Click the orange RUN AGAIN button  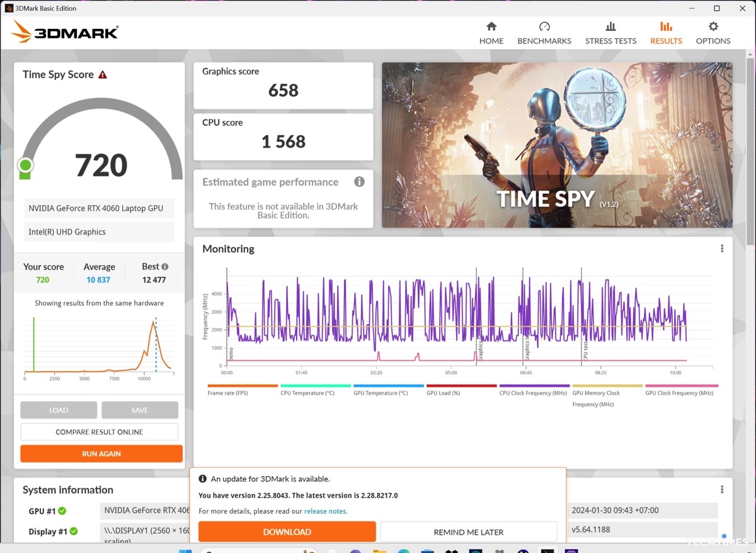coord(101,453)
